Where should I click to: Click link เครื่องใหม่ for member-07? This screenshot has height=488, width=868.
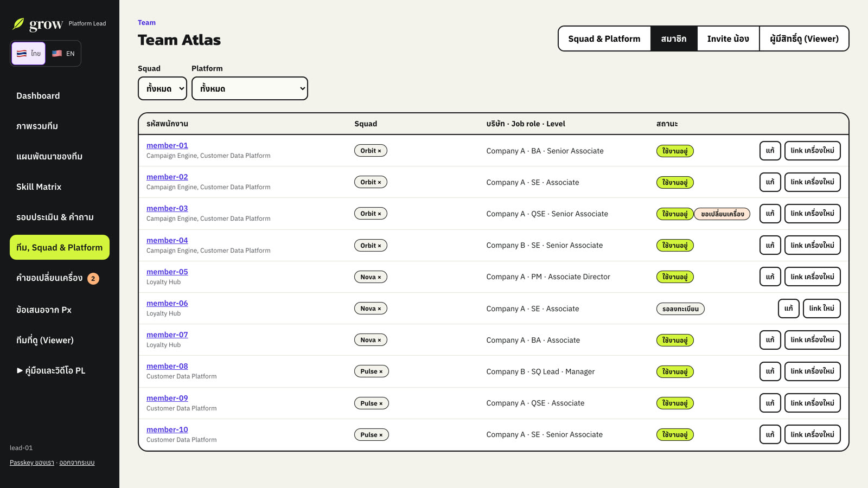[813, 340]
